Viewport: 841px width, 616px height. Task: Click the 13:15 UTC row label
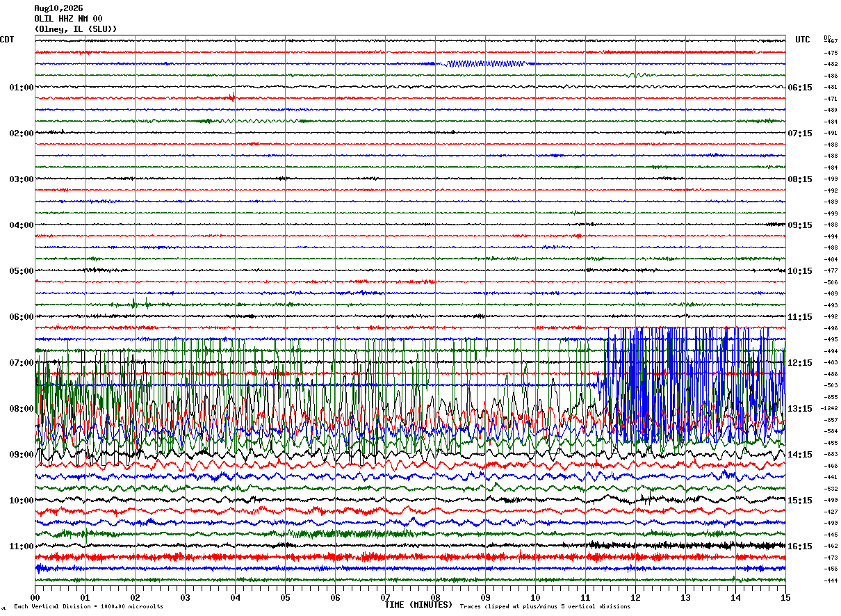[x=800, y=409]
